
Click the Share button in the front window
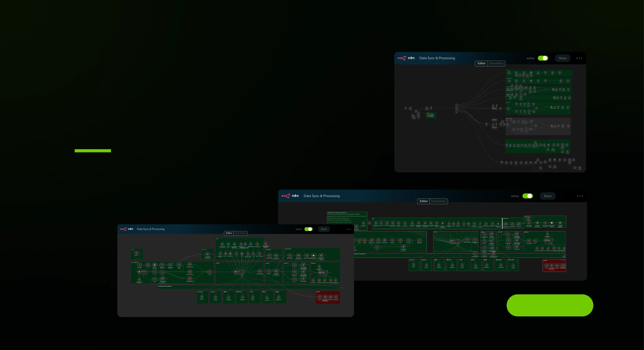point(324,229)
